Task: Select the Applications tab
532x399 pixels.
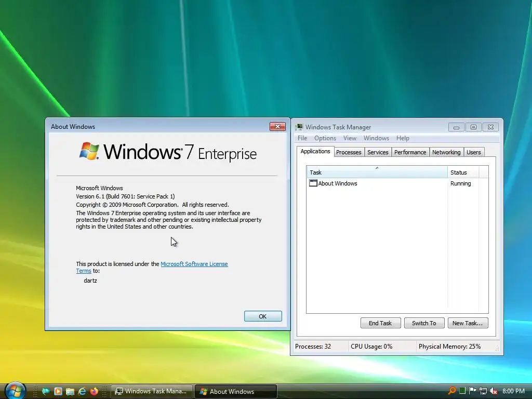Action: click(x=315, y=151)
